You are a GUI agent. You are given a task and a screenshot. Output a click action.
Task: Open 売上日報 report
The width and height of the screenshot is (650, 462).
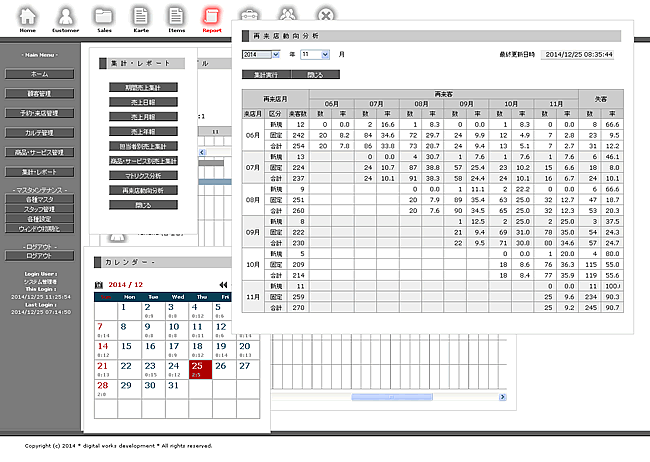coord(143,102)
